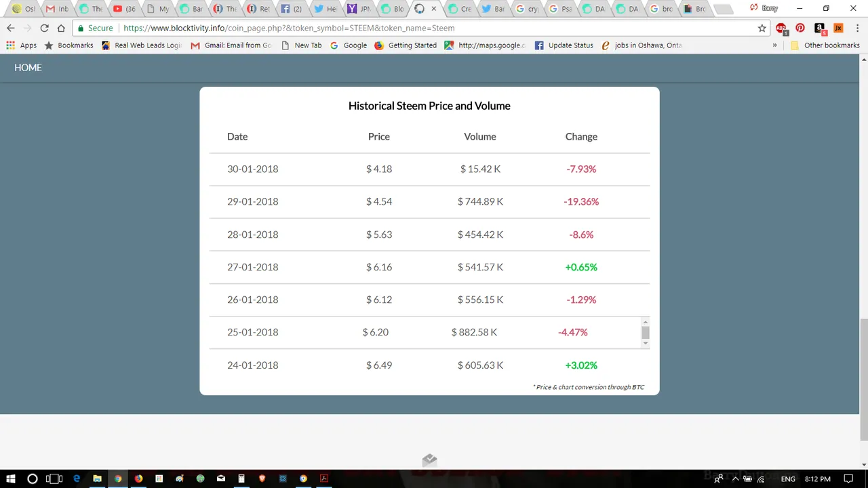Click the Change column header
Viewport: 868px width, 488px height.
point(581,136)
